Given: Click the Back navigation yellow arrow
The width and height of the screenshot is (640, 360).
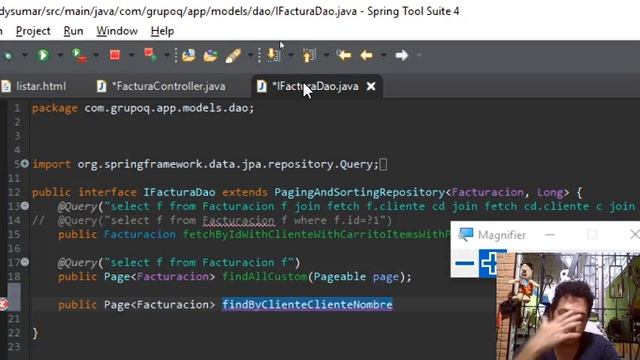Looking at the screenshot, I should coord(366,55).
